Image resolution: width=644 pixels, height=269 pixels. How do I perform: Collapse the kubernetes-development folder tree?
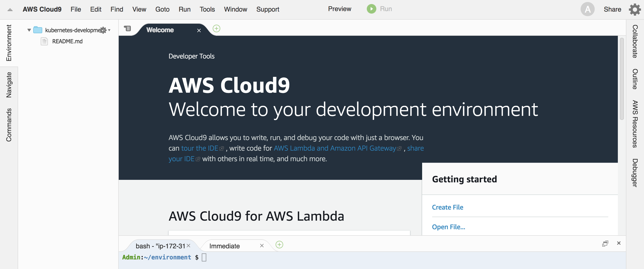point(29,30)
